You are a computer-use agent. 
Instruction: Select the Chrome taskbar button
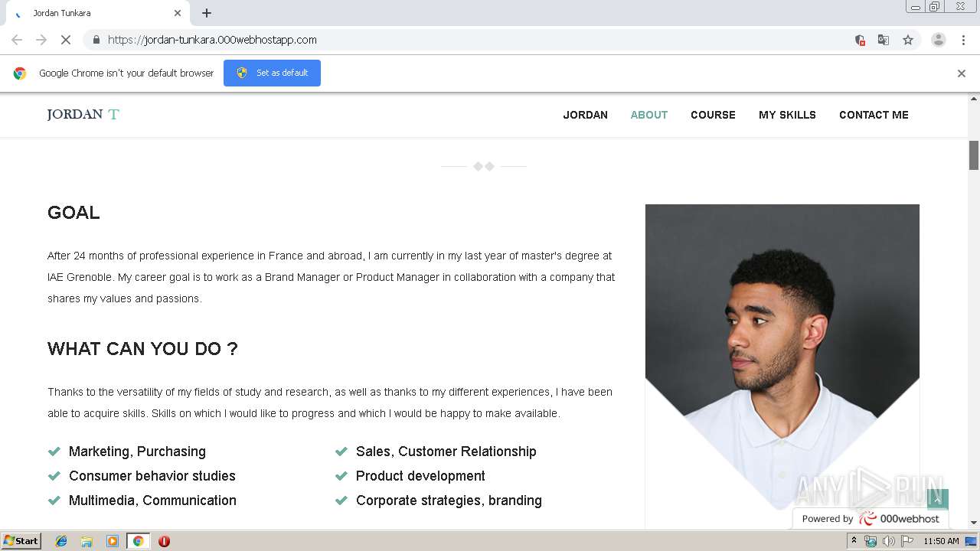click(x=138, y=541)
